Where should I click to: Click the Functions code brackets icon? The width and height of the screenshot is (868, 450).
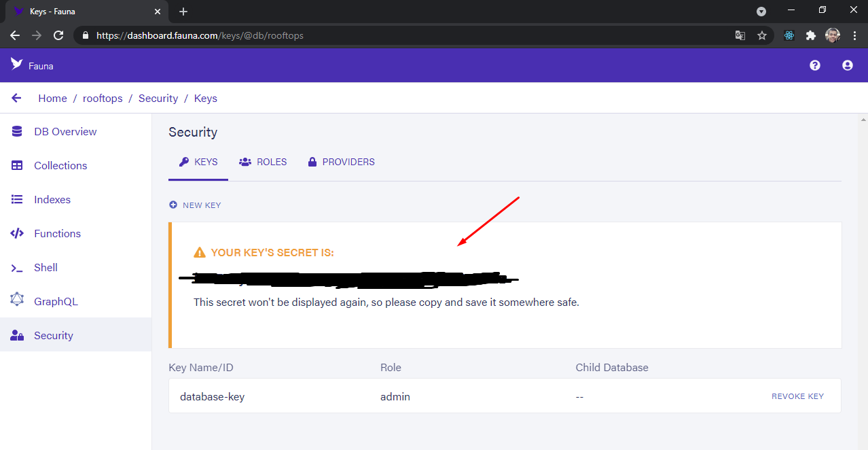17,233
